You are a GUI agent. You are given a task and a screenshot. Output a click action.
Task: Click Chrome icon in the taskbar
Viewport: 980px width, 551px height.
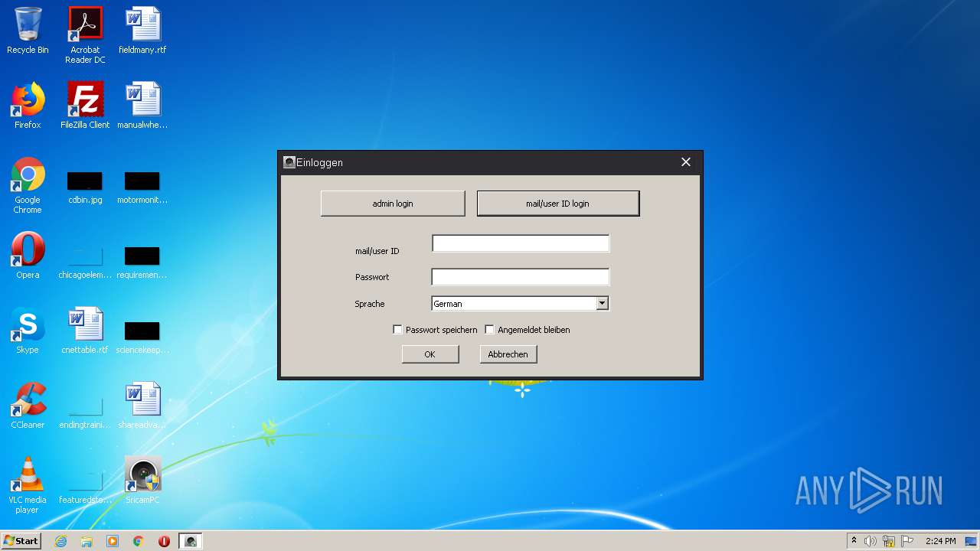(139, 541)
